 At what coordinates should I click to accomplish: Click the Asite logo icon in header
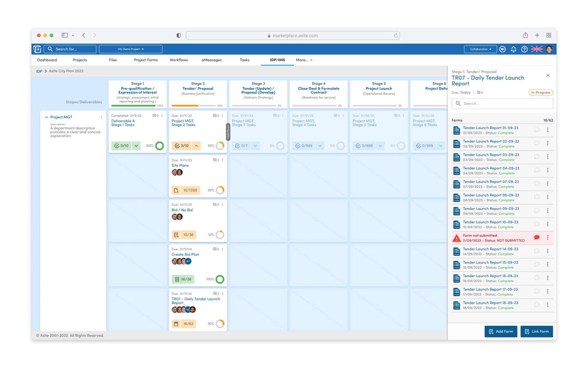(37, 49)
